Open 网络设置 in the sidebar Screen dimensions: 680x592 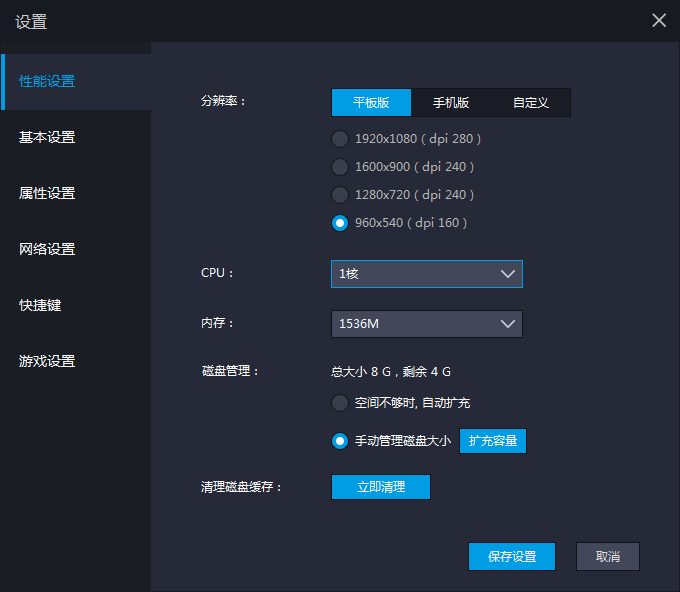[x=47, y=249]
